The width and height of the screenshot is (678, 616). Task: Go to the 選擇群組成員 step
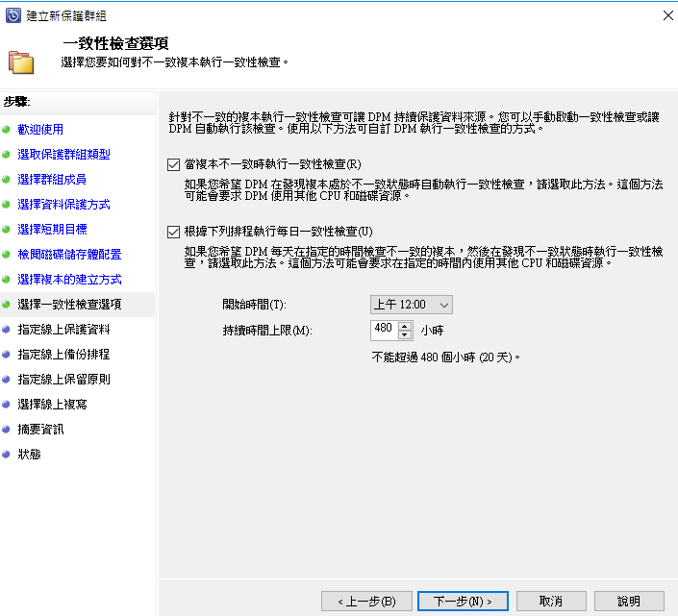[52, 180]
